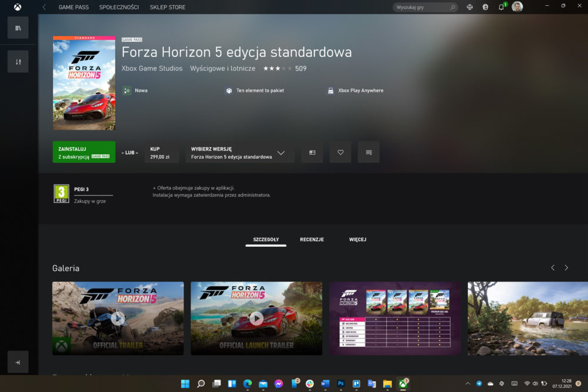Show previous Galeria items with the left arrow

tap(553, 267)
